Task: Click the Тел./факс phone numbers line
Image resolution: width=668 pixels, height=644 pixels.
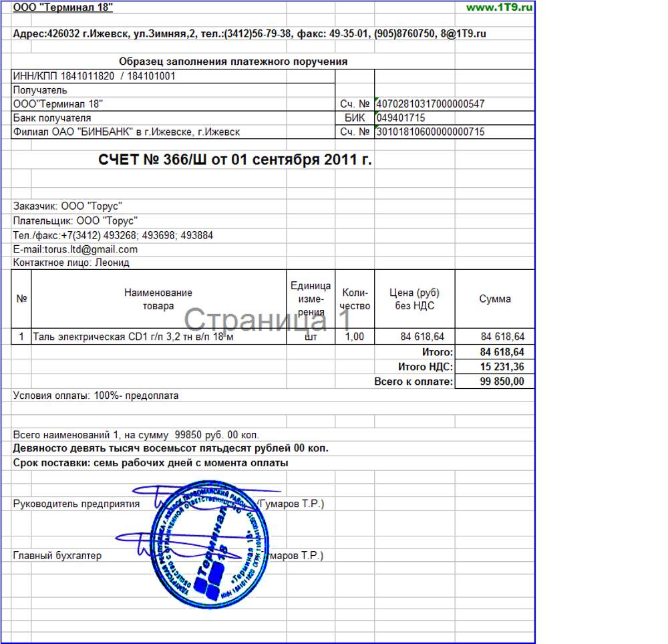Action: [113, 236]
